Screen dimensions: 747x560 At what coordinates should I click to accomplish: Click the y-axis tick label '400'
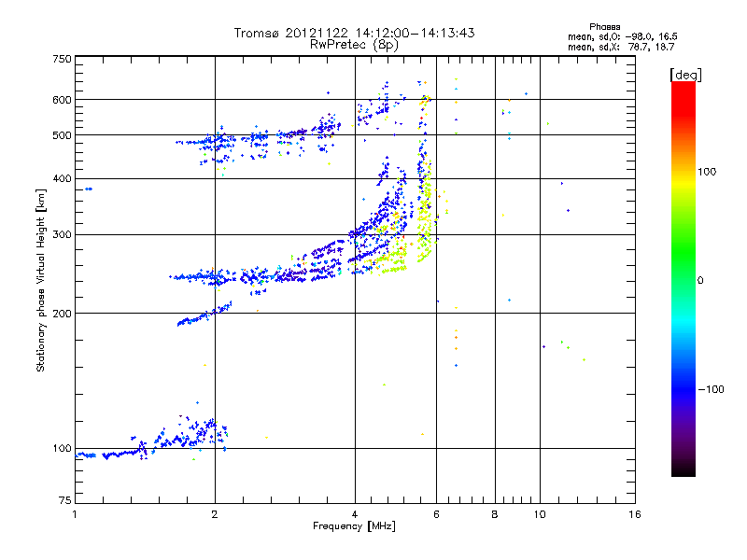pos(62,179)
